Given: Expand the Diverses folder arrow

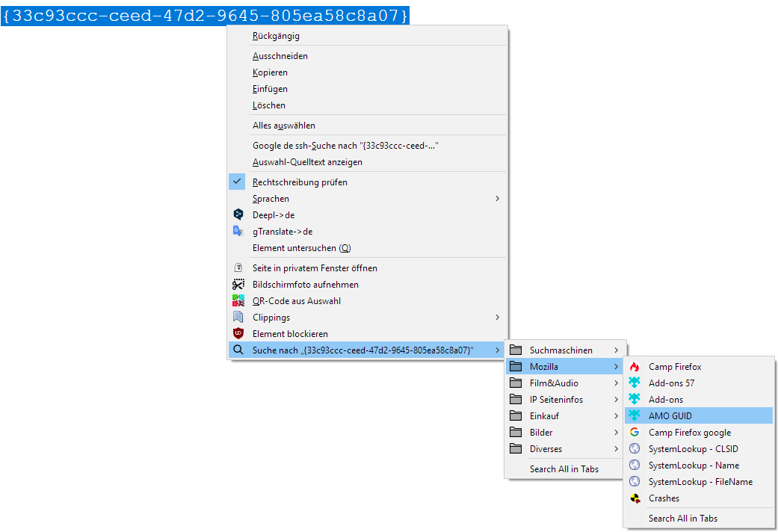Looking at the screenshot, I should 617,448.
